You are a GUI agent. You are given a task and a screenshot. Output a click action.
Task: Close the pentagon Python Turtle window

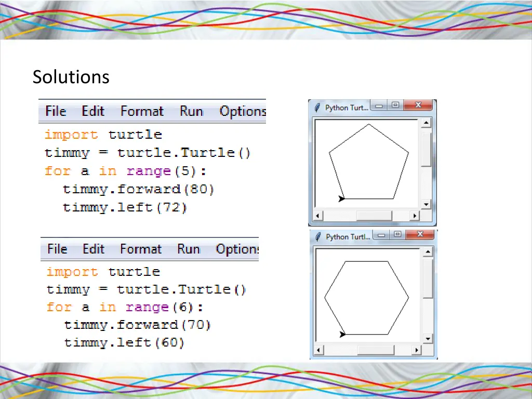click(x=418, y=105)
